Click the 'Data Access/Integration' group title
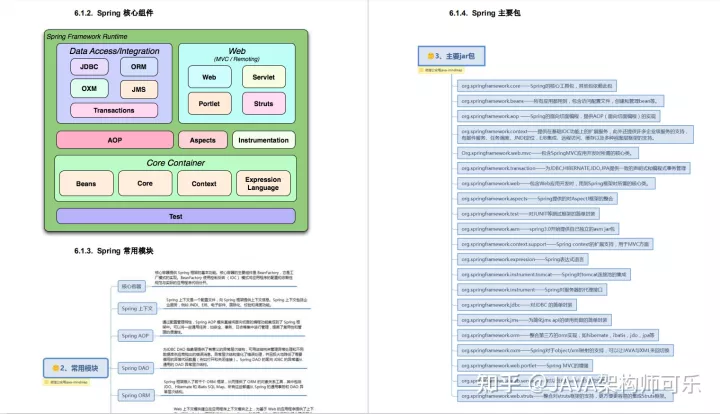Image resolution: width=720 pixels, height=414 pixels. 114,51
